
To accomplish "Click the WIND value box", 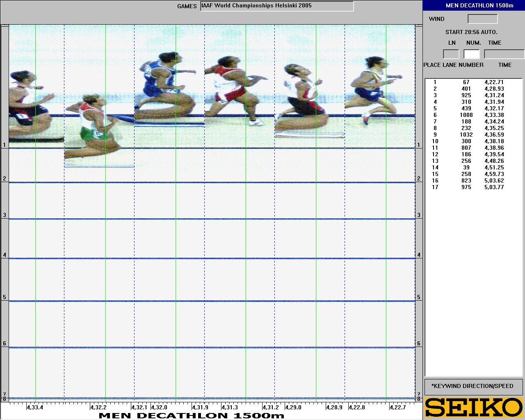I will pos(482,19).
